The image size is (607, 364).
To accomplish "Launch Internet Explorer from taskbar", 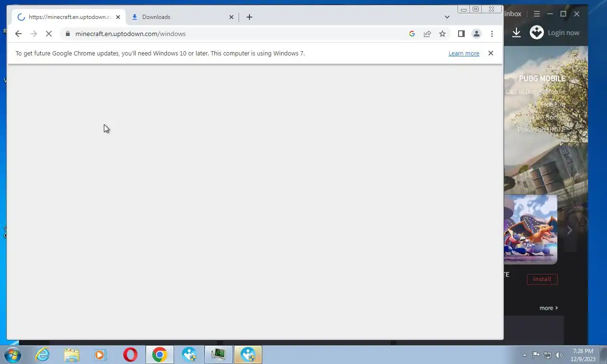I will click(x=43, y=355).
